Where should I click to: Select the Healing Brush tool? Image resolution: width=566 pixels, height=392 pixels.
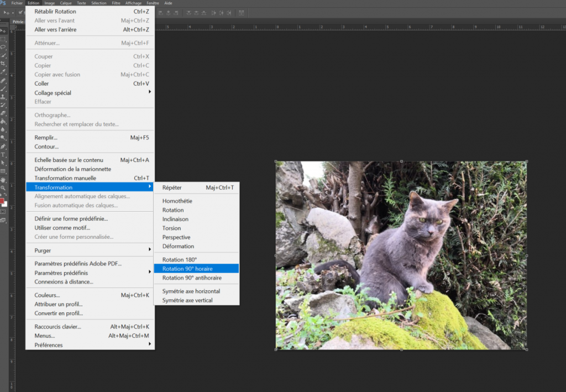tap(3, 81)
